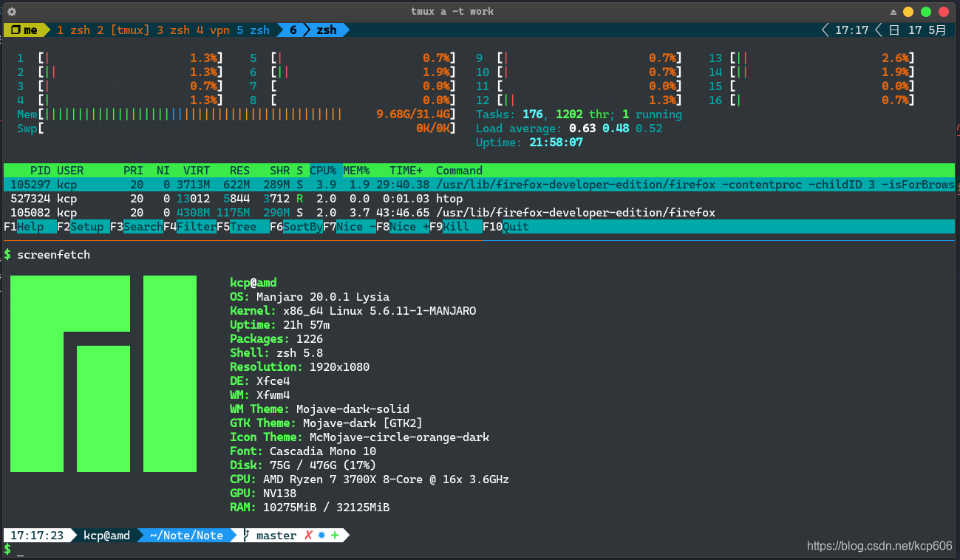This screenshot has height=560, width=960.
Task: Click the prompt 'kcp@amd' segment
Action: [106, 536]
